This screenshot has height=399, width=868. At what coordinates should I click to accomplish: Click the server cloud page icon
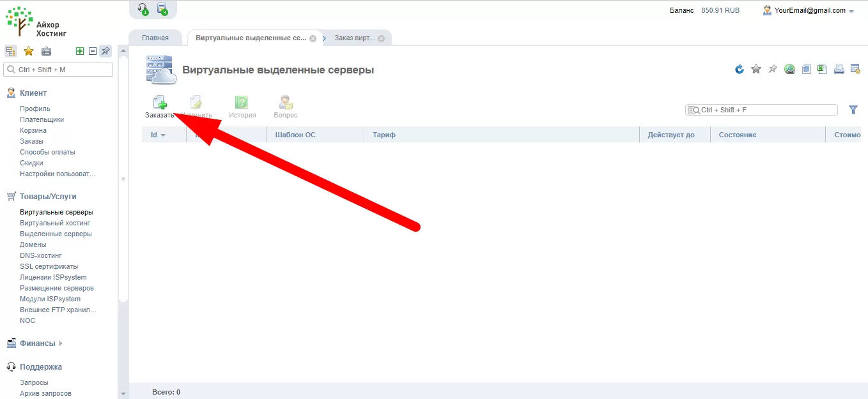click(x=160, y=70)
